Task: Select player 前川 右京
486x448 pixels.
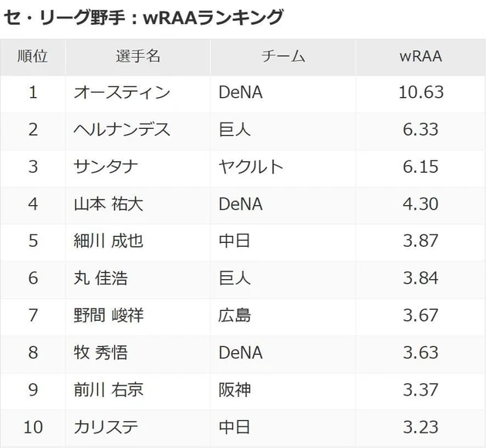Action: [x=108, y=389]
